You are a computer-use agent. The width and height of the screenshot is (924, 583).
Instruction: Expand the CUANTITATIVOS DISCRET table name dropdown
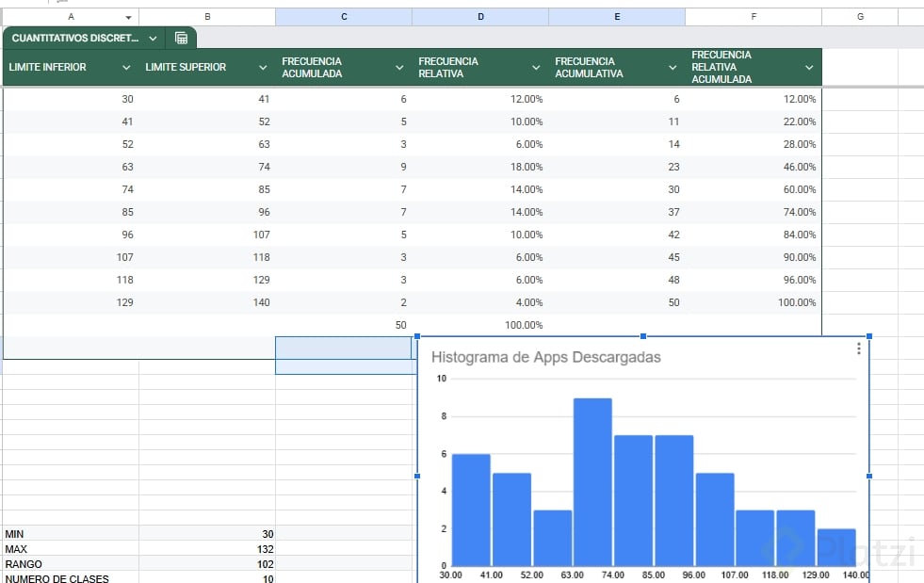[x=153, y=39]
